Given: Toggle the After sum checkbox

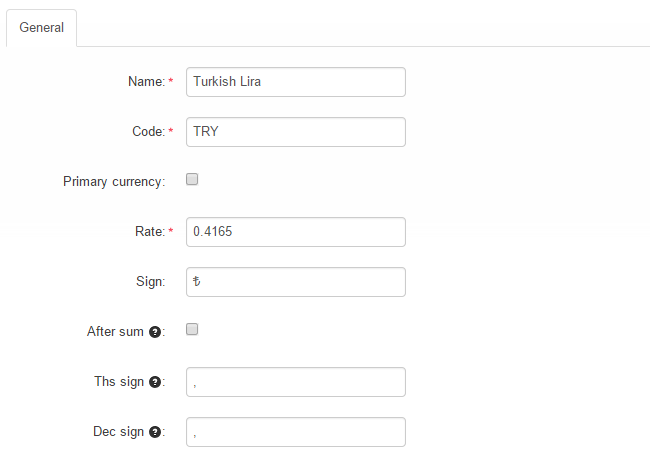Looking at the screenshot, I should coord(193,329).
